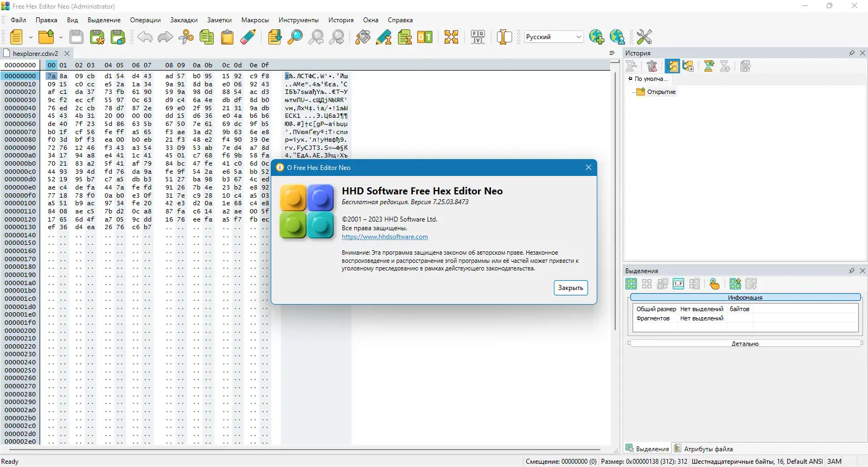Open the Операции menu
This screenshot has width=868, height=467.
tap(145, 20)
